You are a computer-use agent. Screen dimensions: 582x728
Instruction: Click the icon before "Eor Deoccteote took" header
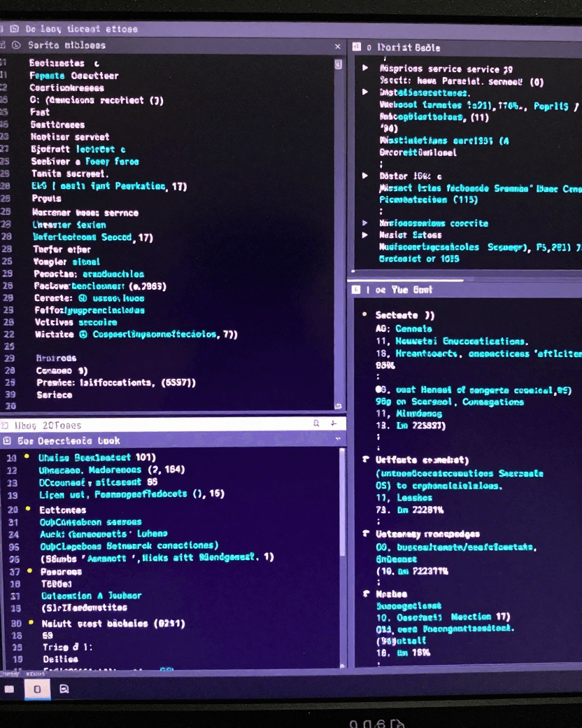click(8, 440)
